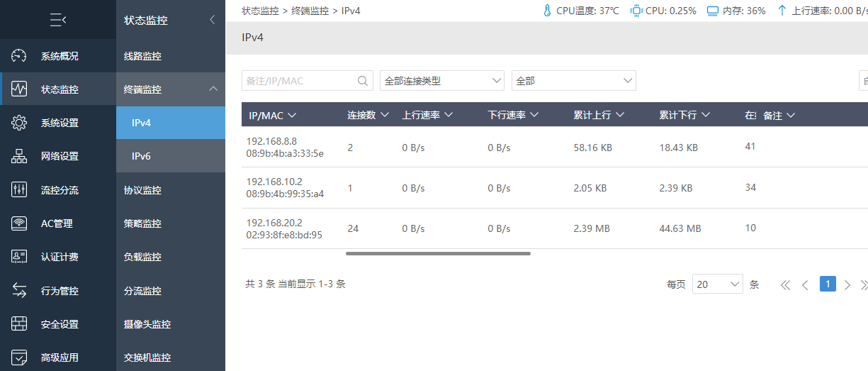Collapse the 终端监控 submenu chevron
Screen dimensions: 868x371
(213, 89)
